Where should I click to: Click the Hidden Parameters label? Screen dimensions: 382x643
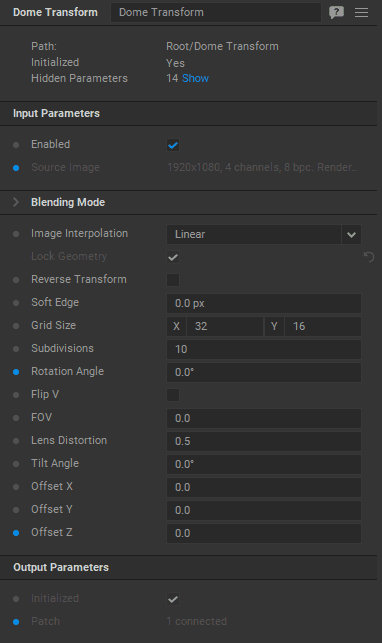[x=80, y=78]
